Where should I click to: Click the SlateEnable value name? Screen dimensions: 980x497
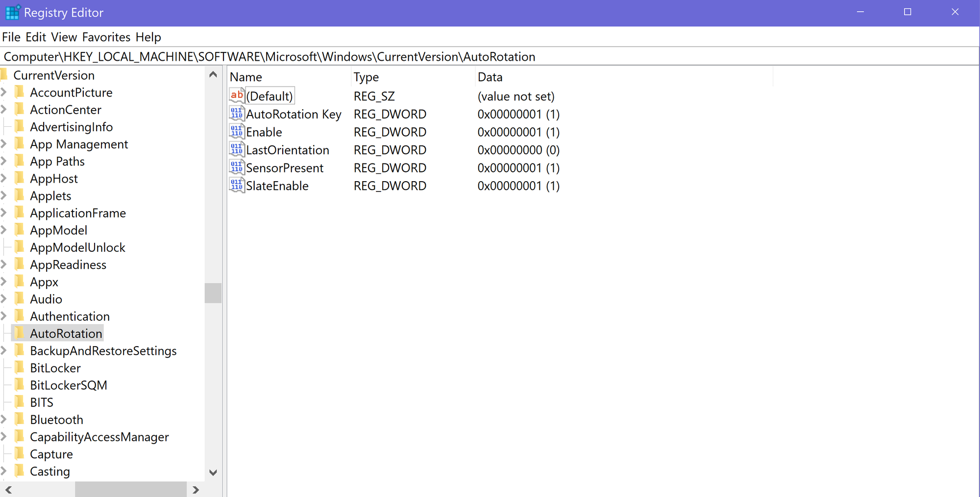277,186
